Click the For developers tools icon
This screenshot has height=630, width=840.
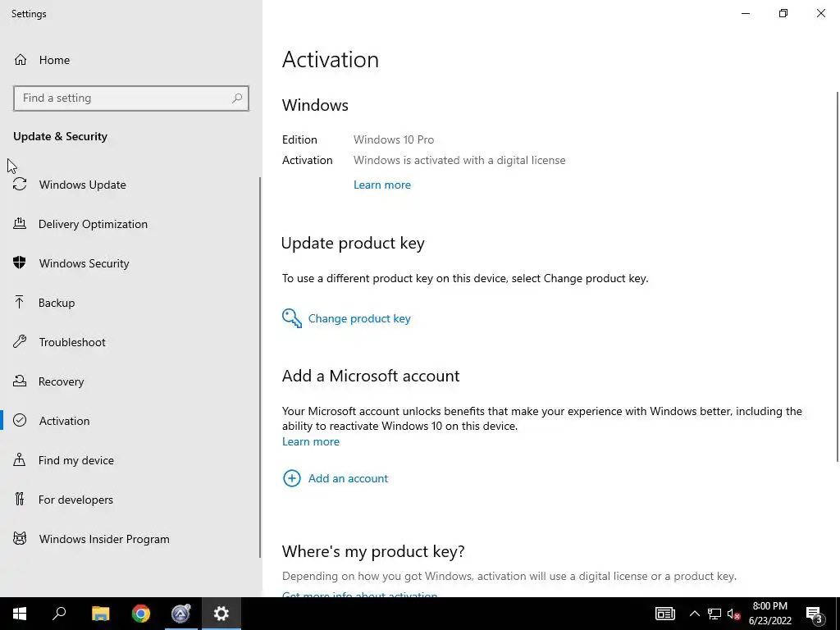pyautogui.click(x=20, y=500)
